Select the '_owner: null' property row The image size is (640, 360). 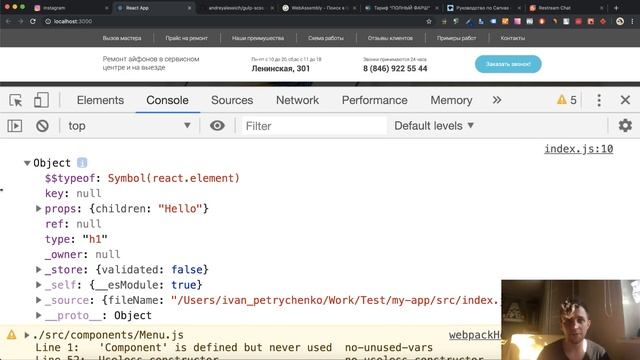(82, 254)
